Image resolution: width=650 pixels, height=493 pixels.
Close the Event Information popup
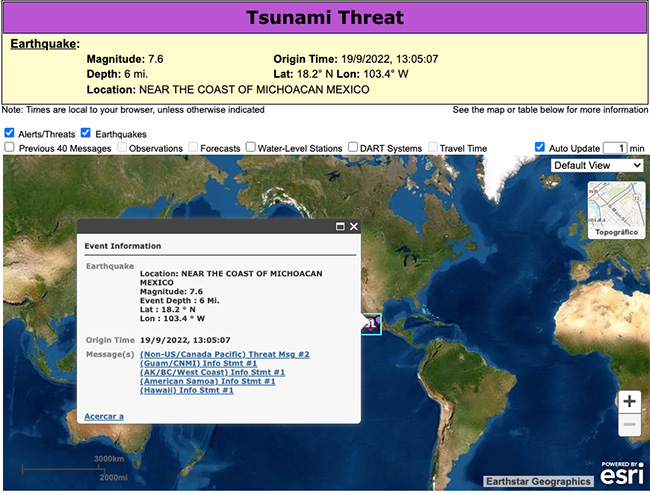click(353, 227)
